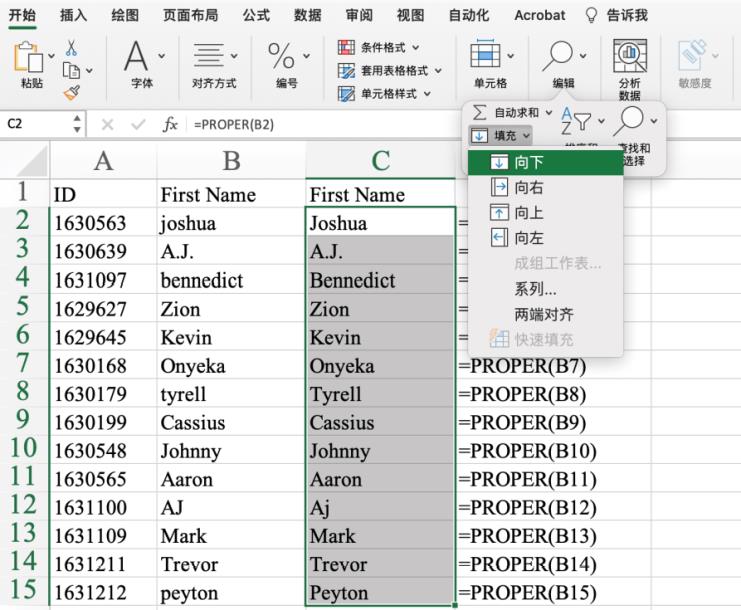Choose Series (系列...) in the fill menu
This screenshot has width=741, height=610.
coord(535,289)
